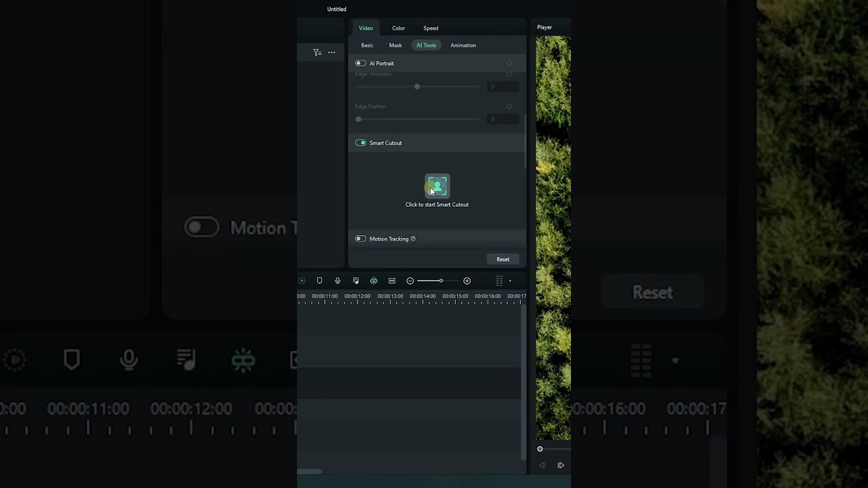This screenshot has width=868, height=488.
Task: Enable the AI Portrait toggle
Action: pyautogui.click(x=361, y=63)
